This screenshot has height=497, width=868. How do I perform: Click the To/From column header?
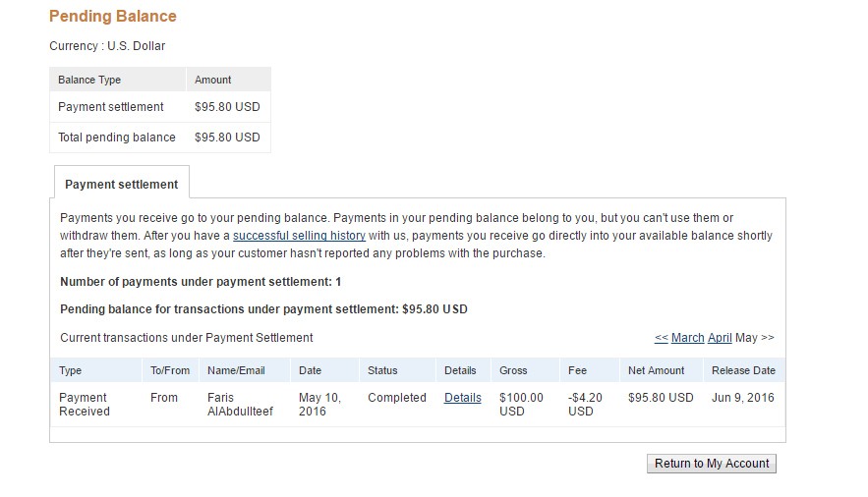(x=164, y=370)
